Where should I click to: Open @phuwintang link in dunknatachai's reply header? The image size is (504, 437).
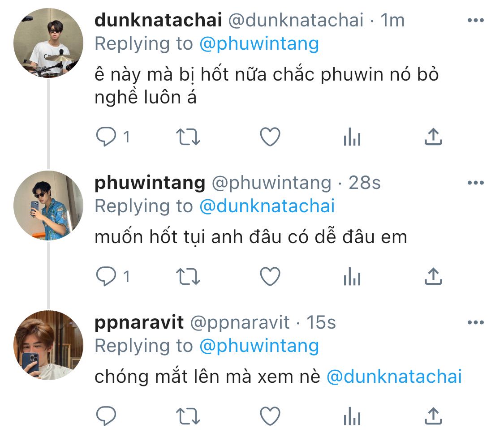tap(259, 44)
